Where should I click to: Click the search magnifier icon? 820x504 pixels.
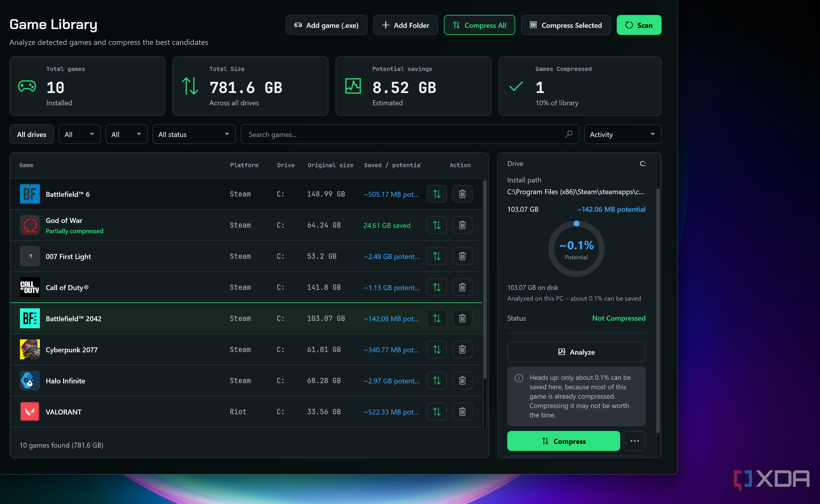pos(569,134)
